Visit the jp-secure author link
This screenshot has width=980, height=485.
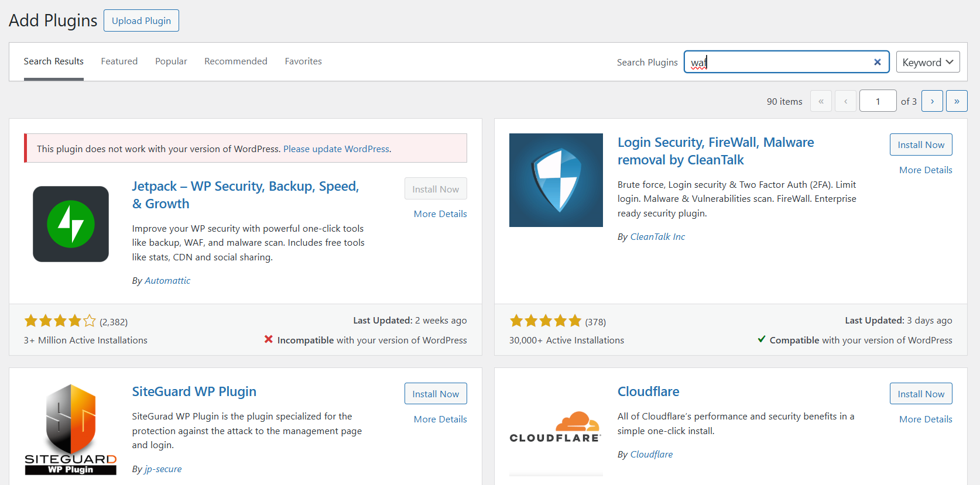(x=163, y=469)
